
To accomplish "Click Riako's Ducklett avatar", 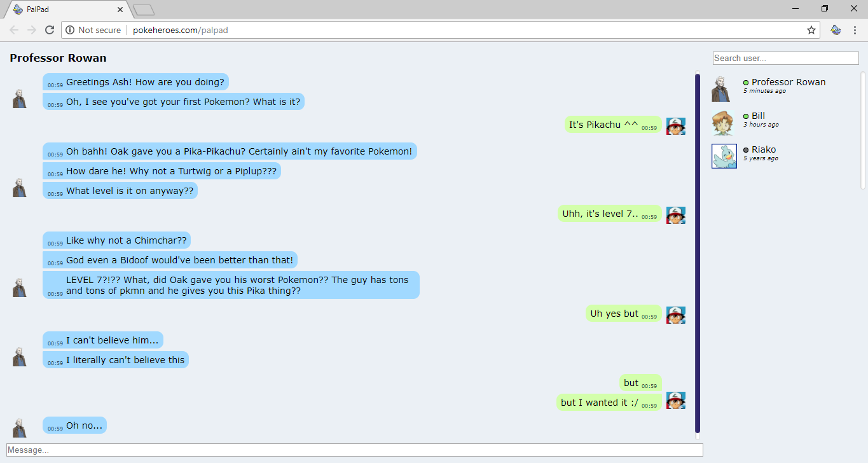I will [x=724, y=156].
